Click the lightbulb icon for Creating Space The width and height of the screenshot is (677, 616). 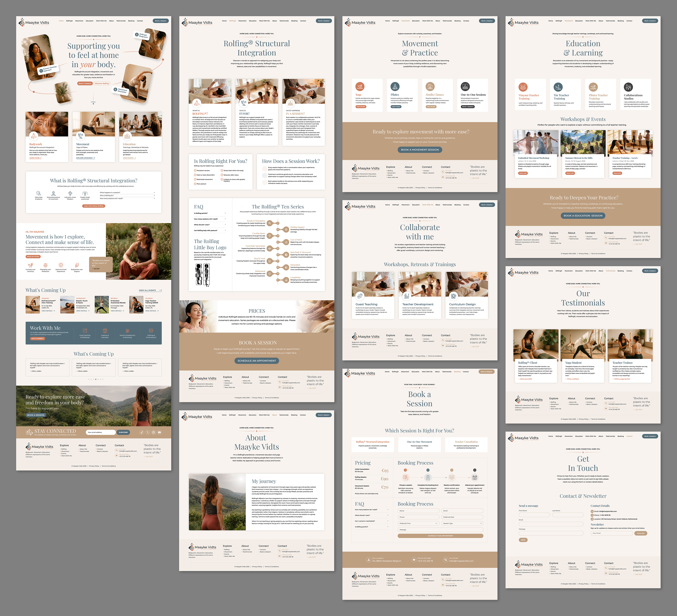coord(270,236)
